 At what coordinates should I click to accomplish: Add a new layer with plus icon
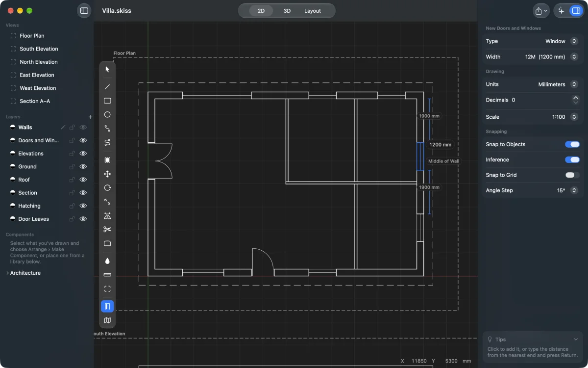[90, 117]
